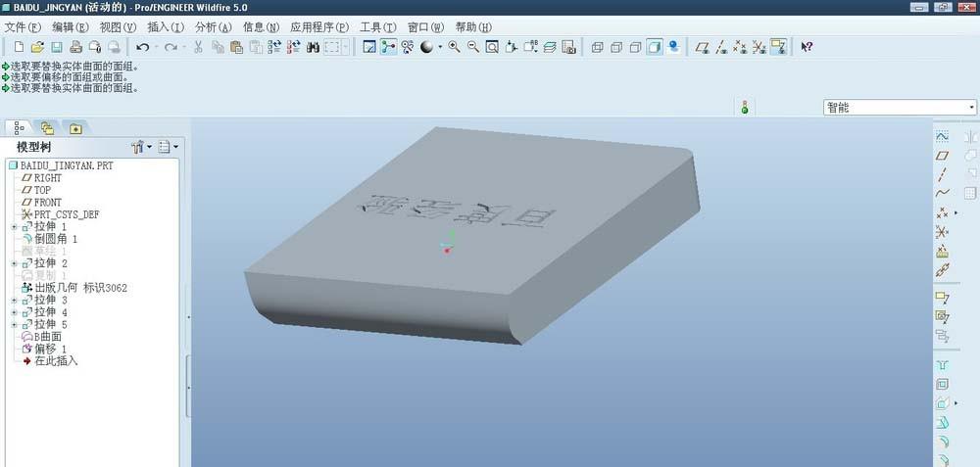Select 偏移 1 in the model tree
Screen dimensions: 980x467
click(50, 349)
